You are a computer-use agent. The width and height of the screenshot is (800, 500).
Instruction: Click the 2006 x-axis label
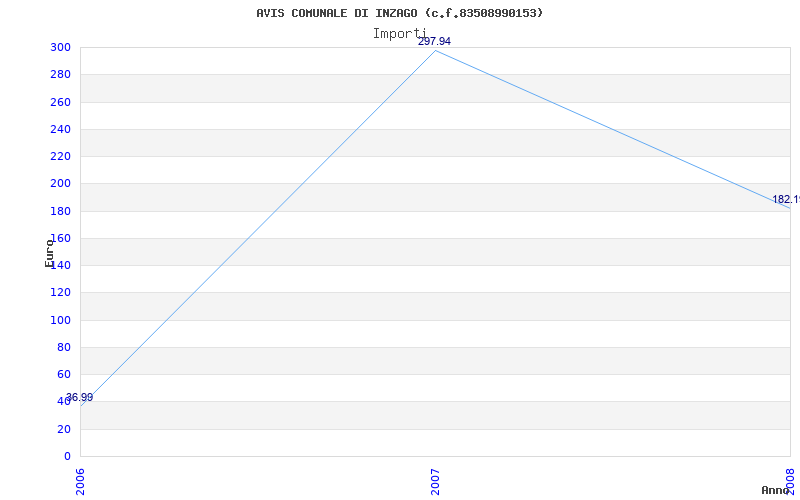click(x=81, y=482)
